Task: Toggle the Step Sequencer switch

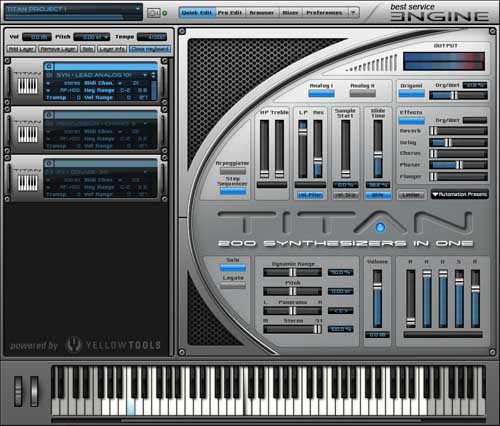Action: click(233, 191)
